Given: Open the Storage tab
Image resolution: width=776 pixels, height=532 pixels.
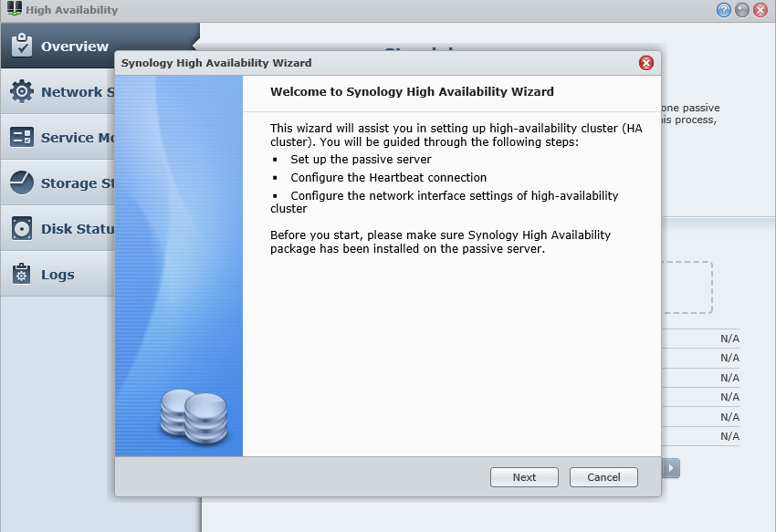Looking at the screenshot, I should 58,183.
